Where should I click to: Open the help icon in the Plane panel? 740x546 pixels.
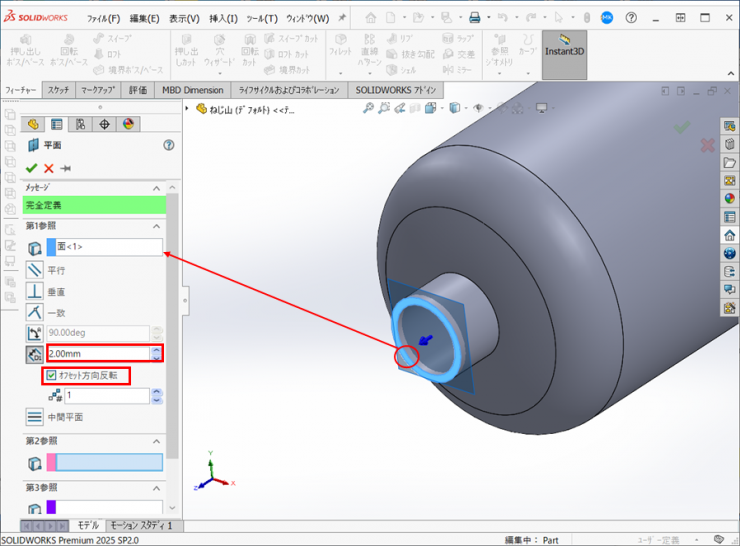pyautogui.click(x=168, y=145)
